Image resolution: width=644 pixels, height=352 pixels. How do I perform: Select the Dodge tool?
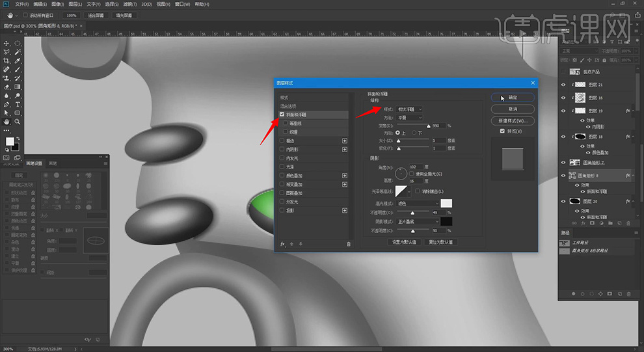[x=18, y=96]
